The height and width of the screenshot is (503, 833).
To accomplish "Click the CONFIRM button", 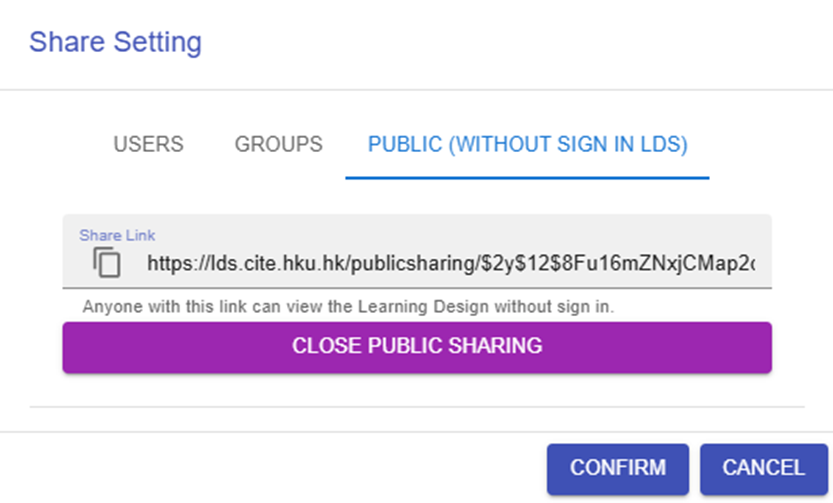I will click(x=617, y=468).
